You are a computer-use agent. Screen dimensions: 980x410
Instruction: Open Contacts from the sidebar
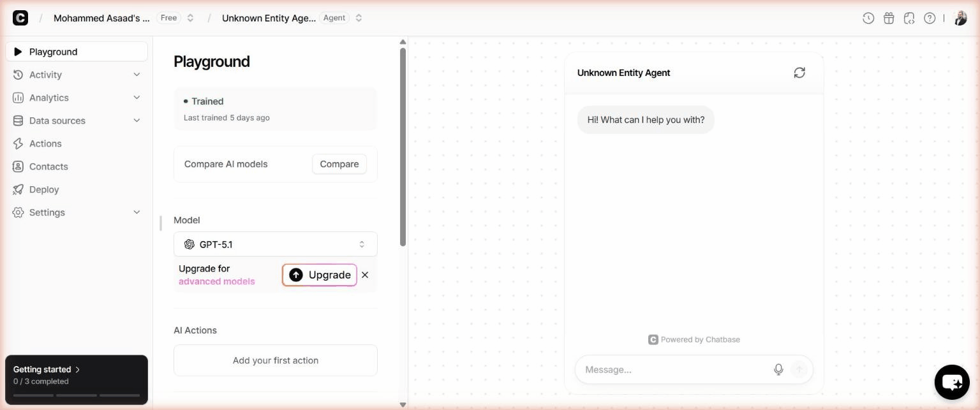(48, 166)
